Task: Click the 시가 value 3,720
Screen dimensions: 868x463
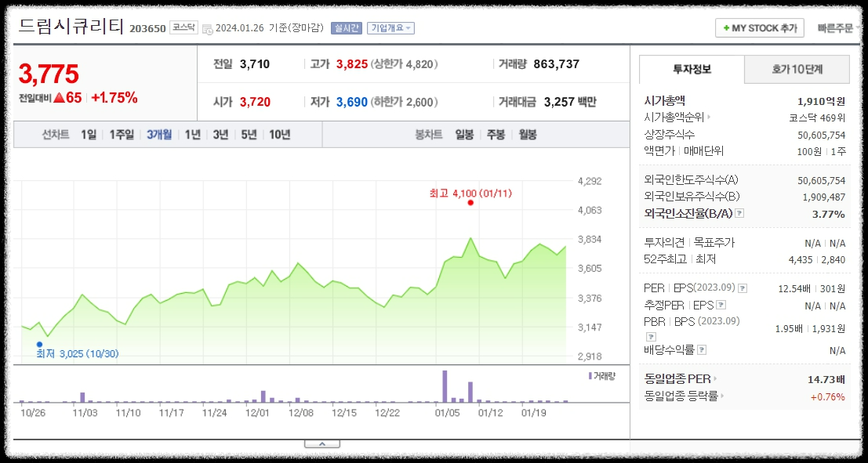Action: [x=255, y=102]
